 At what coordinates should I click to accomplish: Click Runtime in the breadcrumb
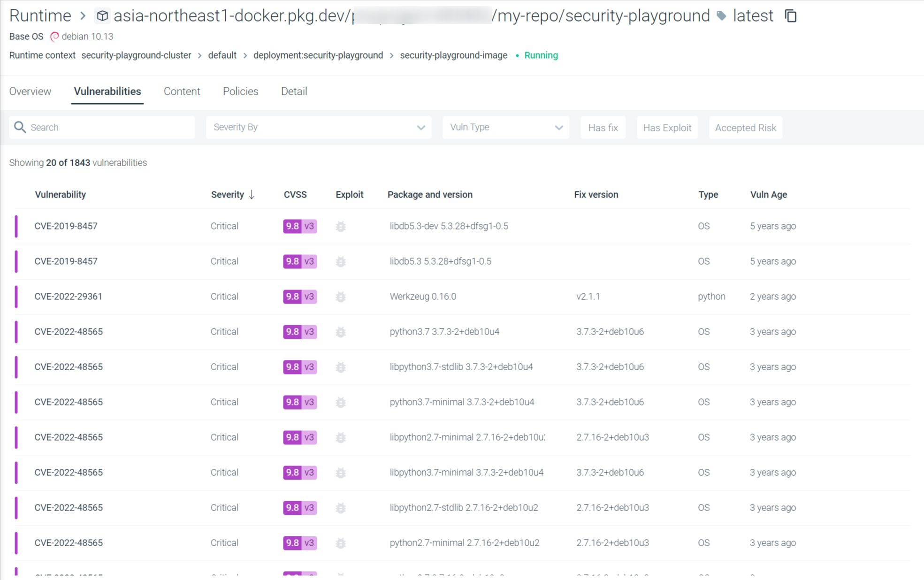pyautogui.click(x=40, y=15)
